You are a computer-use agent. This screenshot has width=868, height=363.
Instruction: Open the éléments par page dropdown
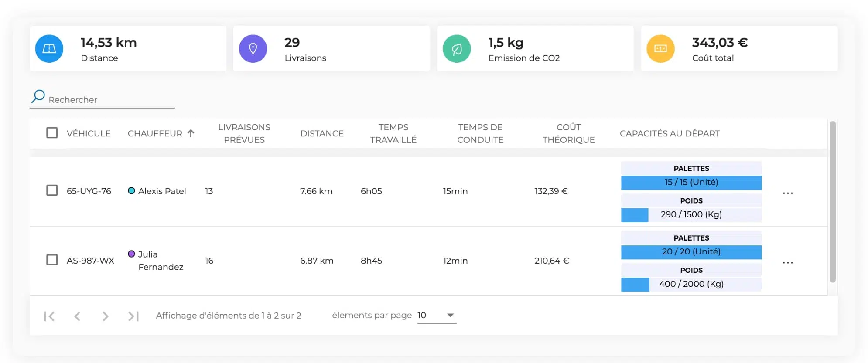click(x=437, y=315)
